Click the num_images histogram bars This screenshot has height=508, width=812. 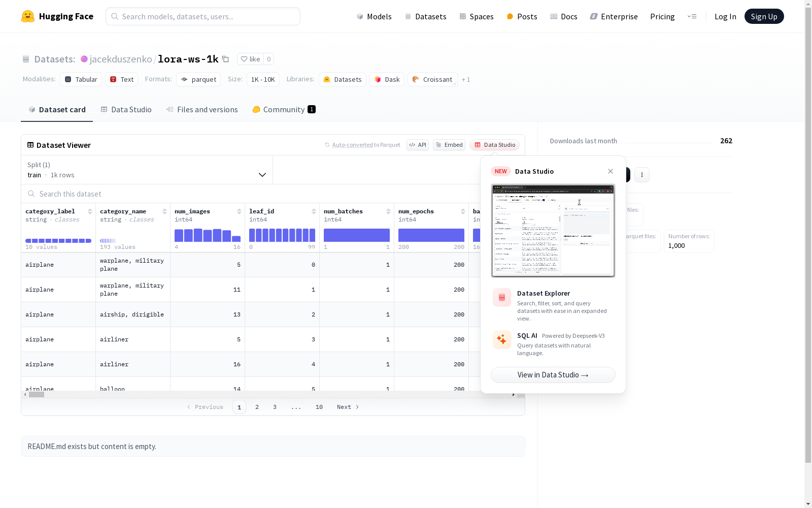pos(208,235)
